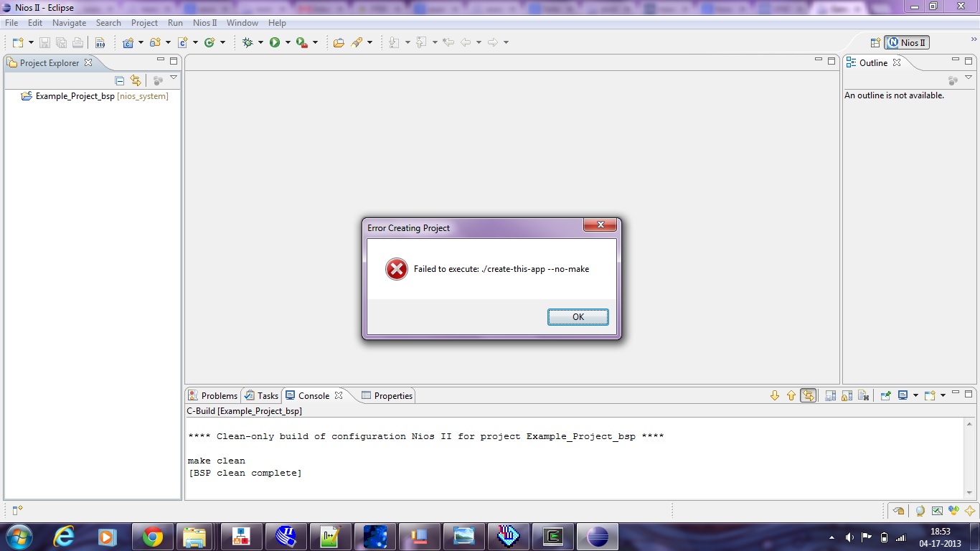Expand the New wizard dropdown arrow
This screenshot has width=980, height=551.
point(31,42)
